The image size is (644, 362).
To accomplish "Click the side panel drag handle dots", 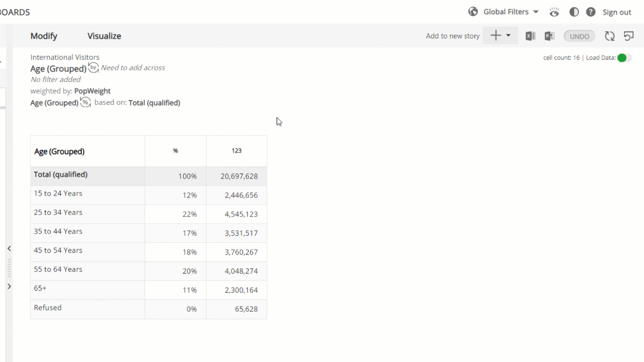I will click(9, 267).
